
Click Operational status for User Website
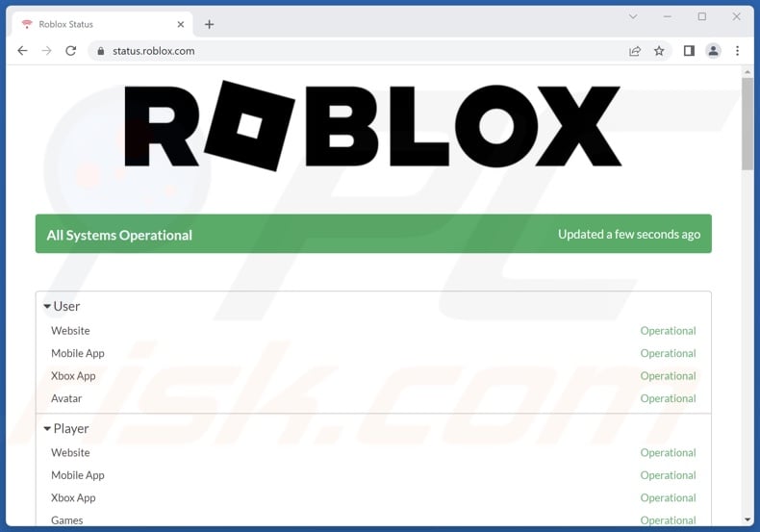pyautogui.click(x=668, y=331)
